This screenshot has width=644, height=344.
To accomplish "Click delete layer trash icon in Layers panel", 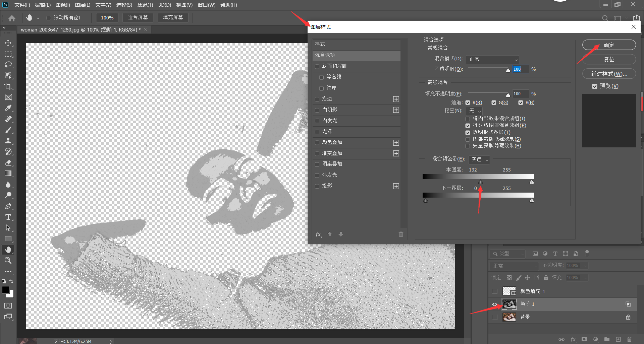I will 629,339.
